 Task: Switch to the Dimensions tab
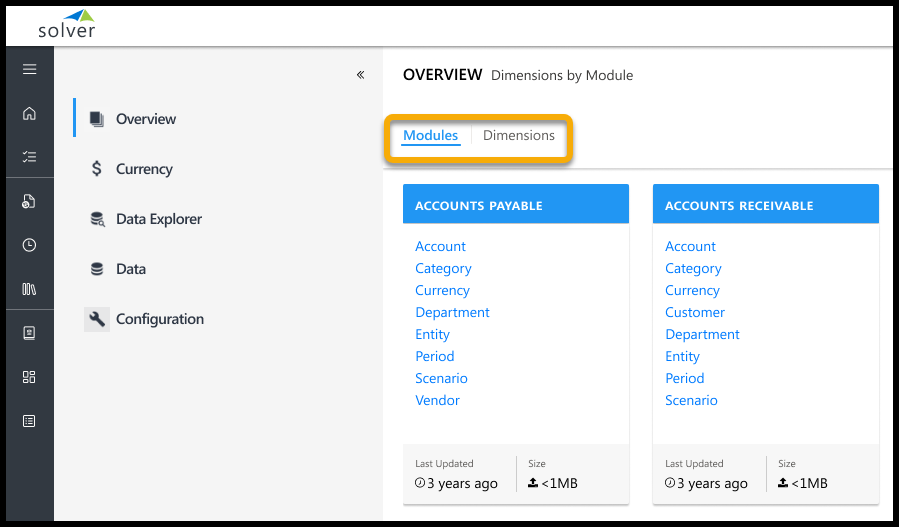(x=518, y=136)
